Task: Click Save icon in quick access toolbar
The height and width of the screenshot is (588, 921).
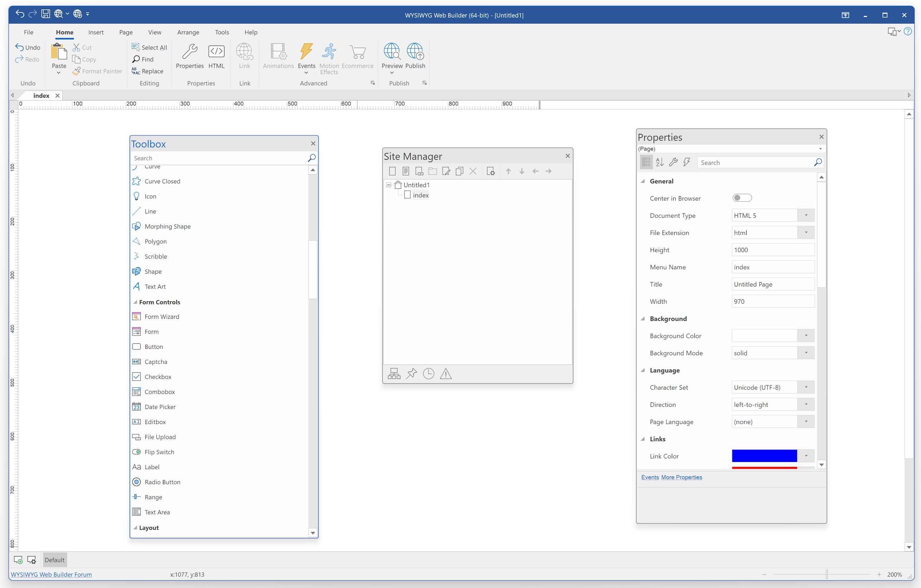Action: (x=45, y=14)
